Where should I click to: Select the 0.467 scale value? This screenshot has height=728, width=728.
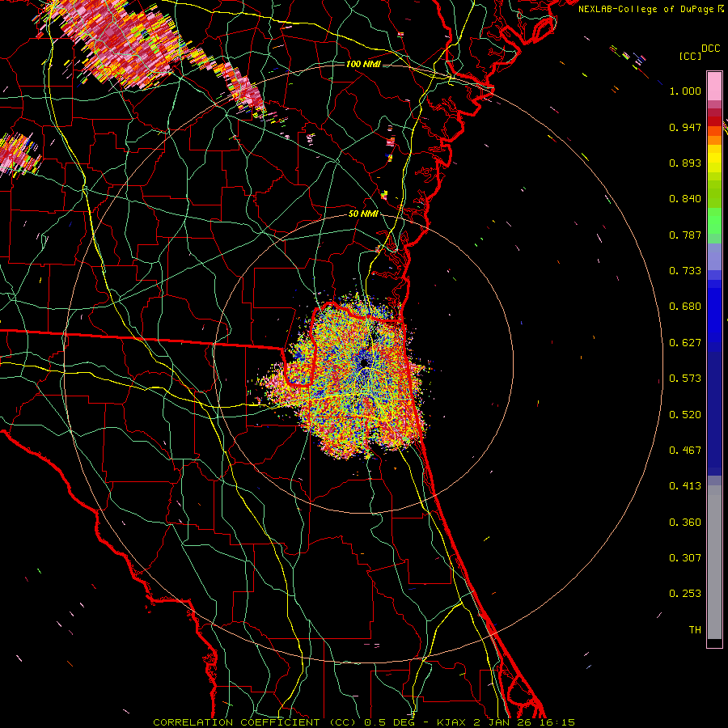pos(685,451)
